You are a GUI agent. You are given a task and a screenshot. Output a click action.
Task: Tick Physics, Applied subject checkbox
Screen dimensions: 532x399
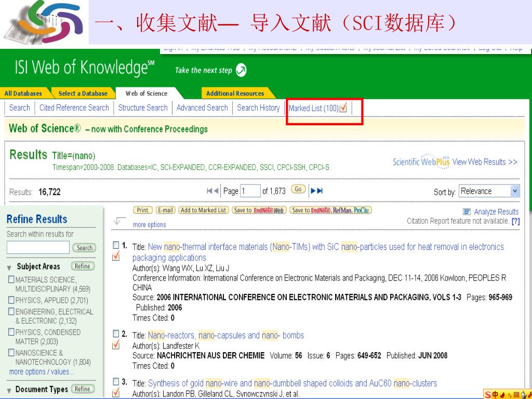point(11,300)
